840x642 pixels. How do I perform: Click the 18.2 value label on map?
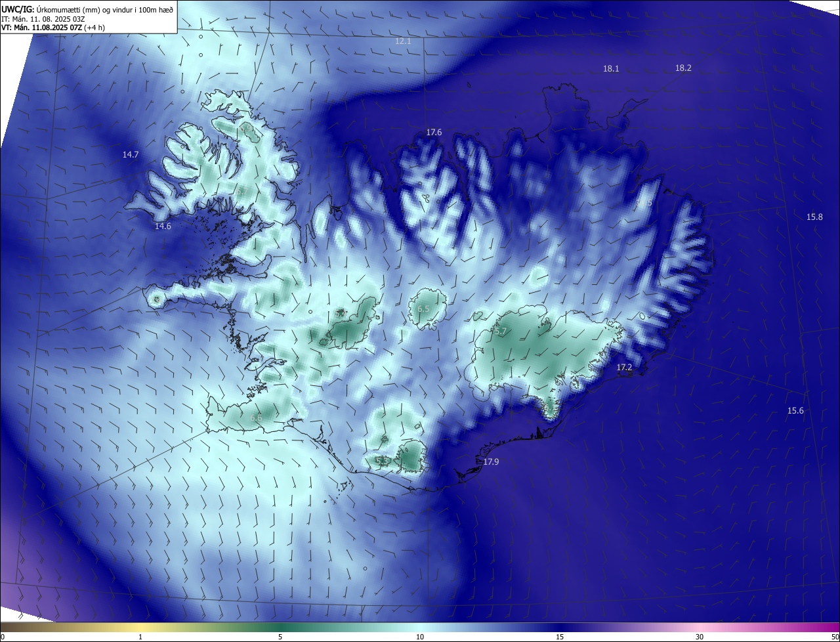click(x=683, y=68)
